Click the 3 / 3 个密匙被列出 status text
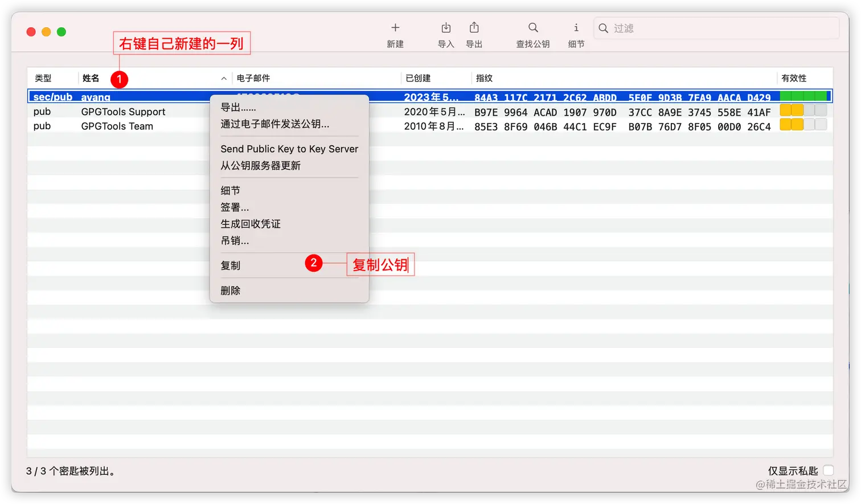The image size is (861, 504). (x=71, y=471)
